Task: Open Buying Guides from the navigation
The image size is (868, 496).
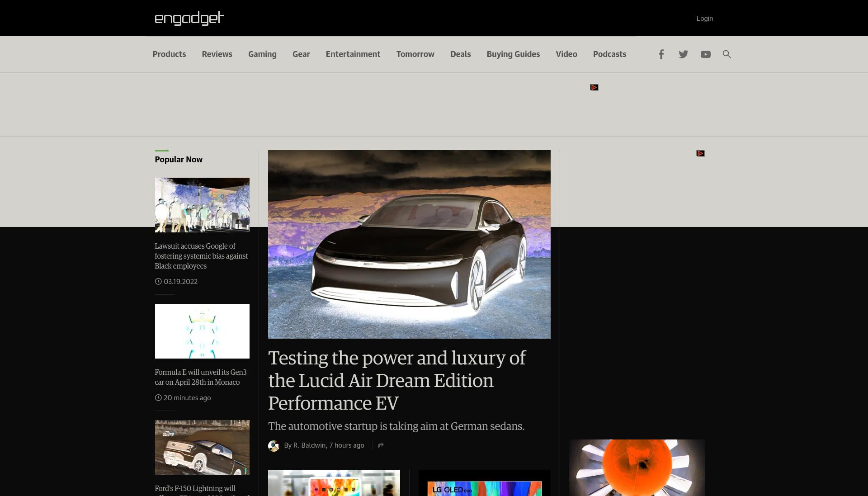Action: click(513, 54)
